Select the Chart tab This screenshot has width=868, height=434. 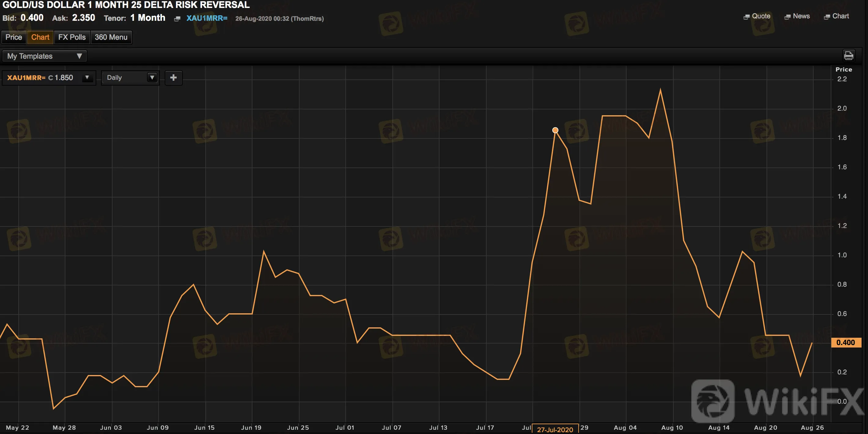(x=40, y=37)
